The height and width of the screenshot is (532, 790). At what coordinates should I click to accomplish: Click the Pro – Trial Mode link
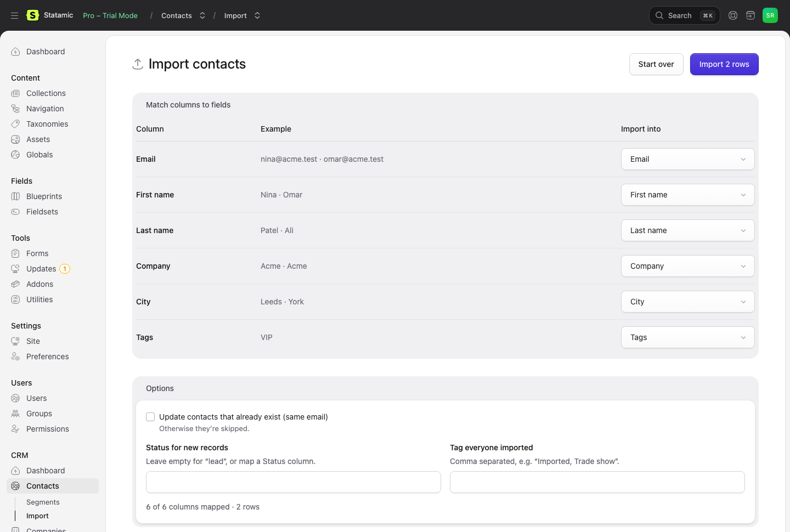pyautogui.click(x=110, y=15)
